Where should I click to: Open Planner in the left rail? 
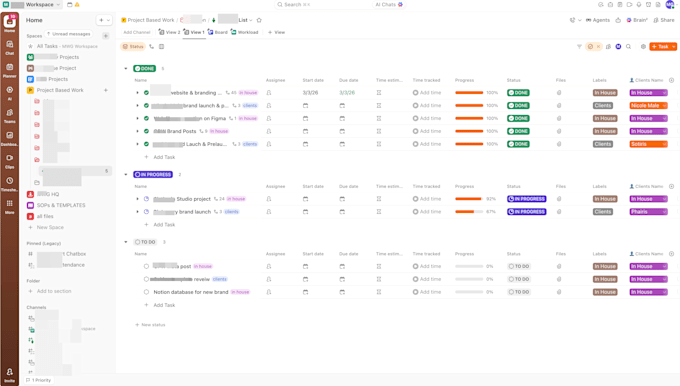[10, 70]
